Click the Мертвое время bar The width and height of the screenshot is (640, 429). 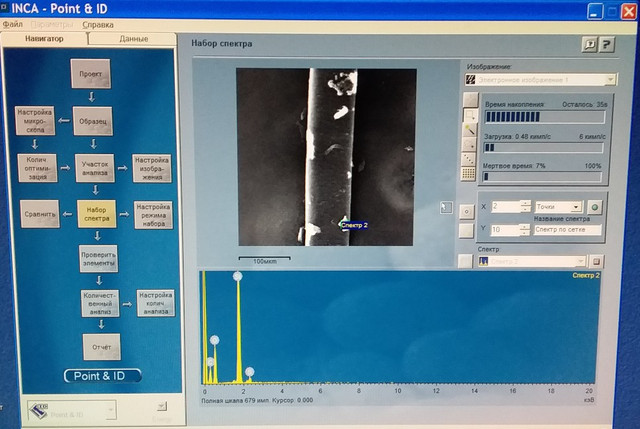(542, 177)
